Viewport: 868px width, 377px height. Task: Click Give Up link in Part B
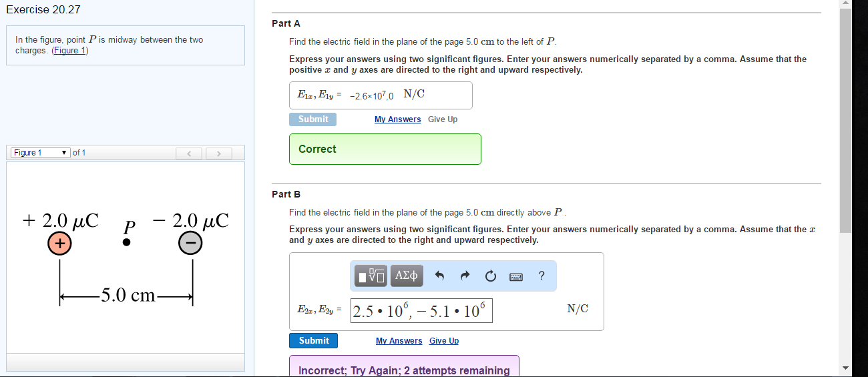pos(444,341)
